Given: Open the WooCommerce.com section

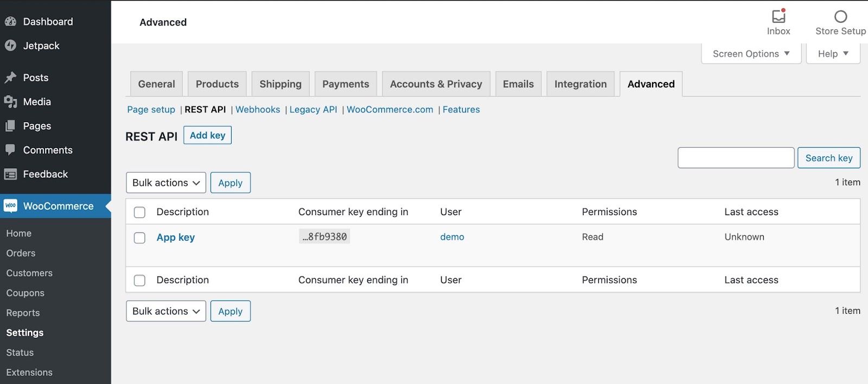Looking at the screenshot, I should 390,110.
